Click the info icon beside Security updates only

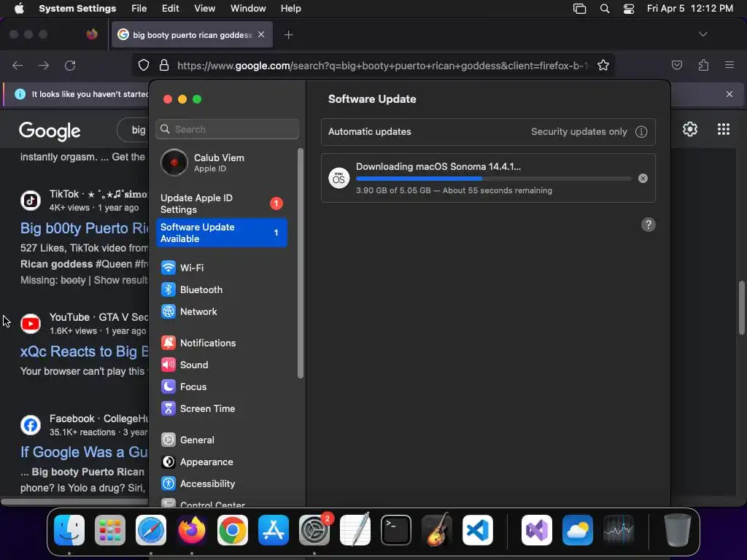(x=641, y=132)
